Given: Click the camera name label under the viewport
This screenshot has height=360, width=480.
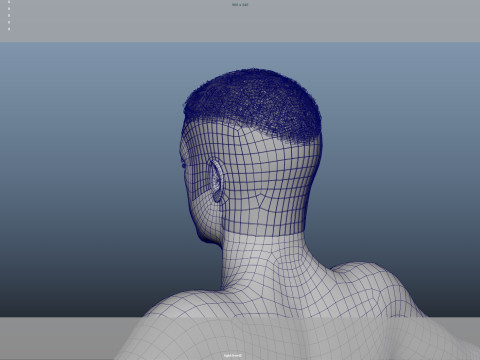Looking at the screenshot, I should pos(233,356).
